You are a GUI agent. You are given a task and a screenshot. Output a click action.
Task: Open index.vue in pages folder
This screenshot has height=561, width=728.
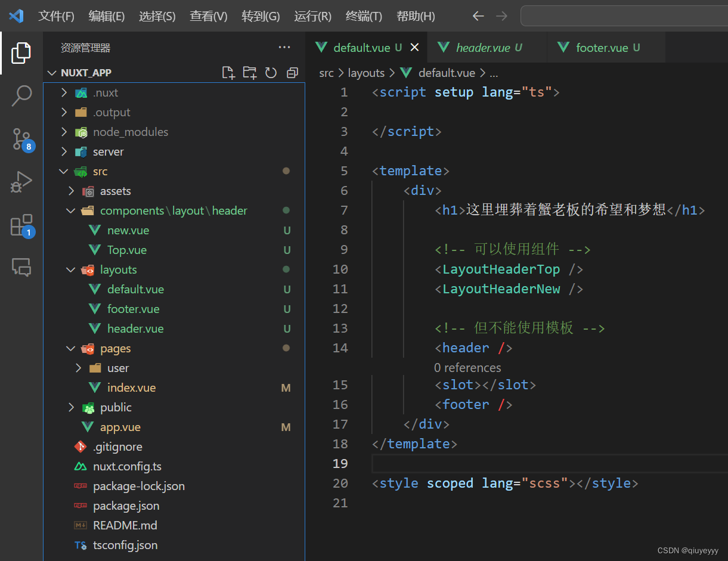(131, 388)
